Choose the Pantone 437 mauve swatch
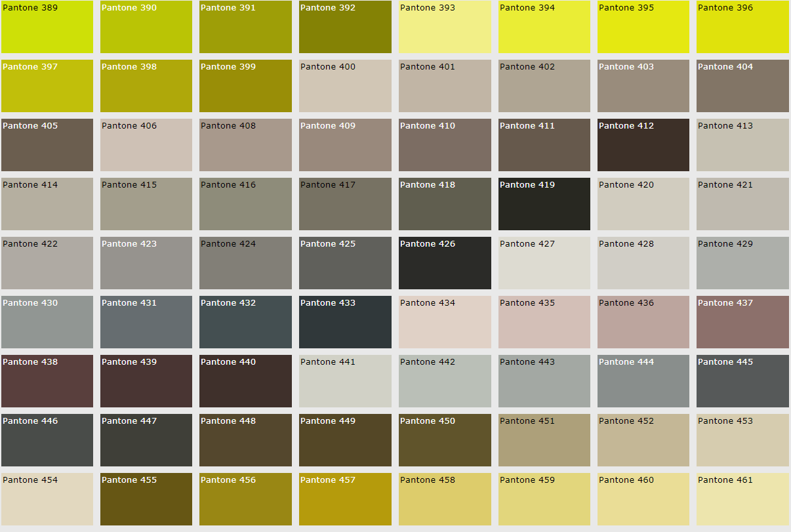 coord(742,322)
